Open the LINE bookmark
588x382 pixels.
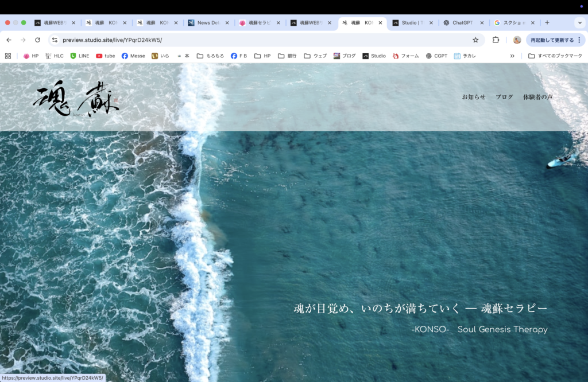(80, 56)
